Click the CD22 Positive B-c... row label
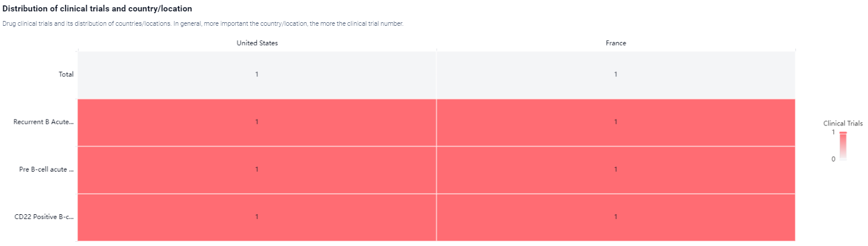The width and height of the screenshot is (868, 246). coord(44,217)
